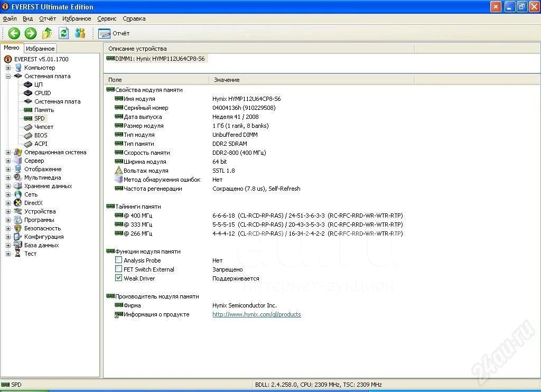Open the Избранное menu in the menu bar

point(77,18)
